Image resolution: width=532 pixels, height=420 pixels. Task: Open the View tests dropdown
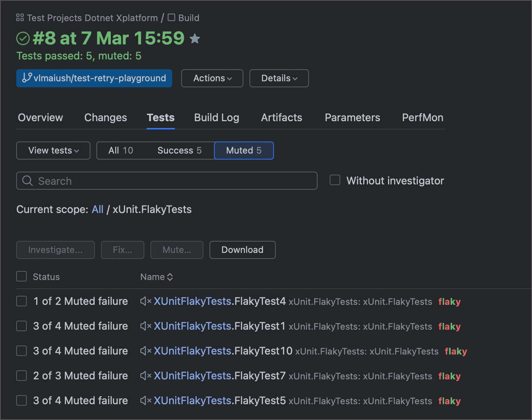[x=53, y=151]
